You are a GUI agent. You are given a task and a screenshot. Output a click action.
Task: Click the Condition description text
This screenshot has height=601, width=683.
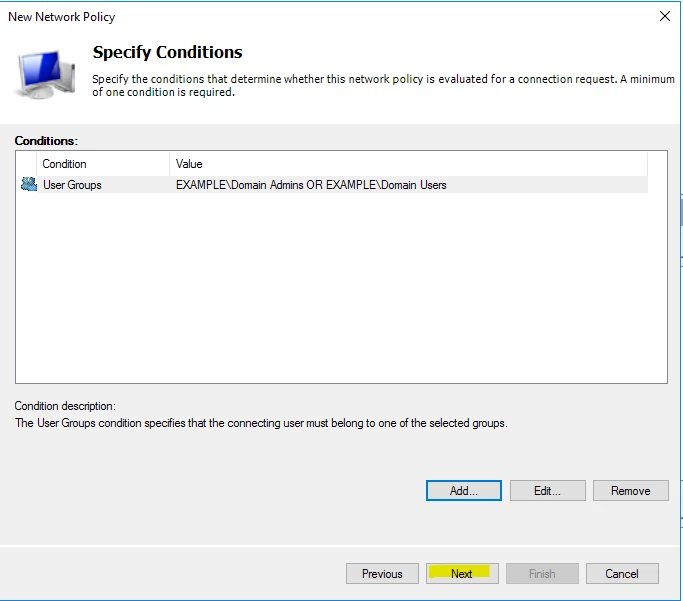point(261,423)
